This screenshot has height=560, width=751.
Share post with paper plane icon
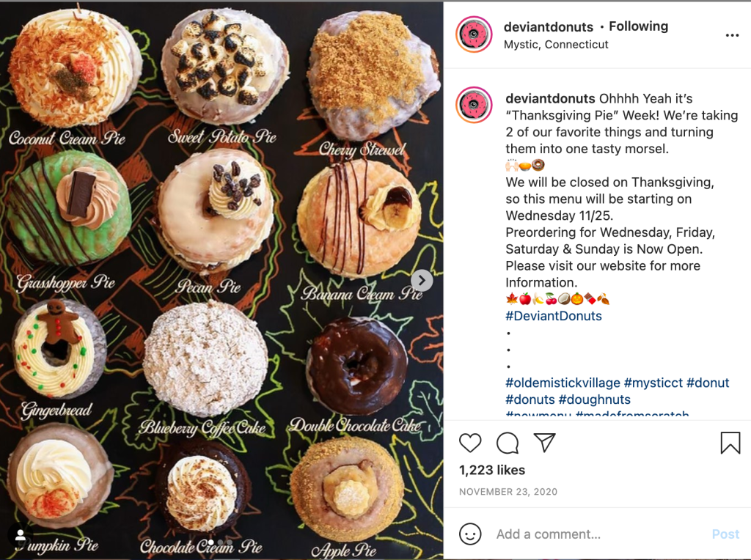pos(545,442)
